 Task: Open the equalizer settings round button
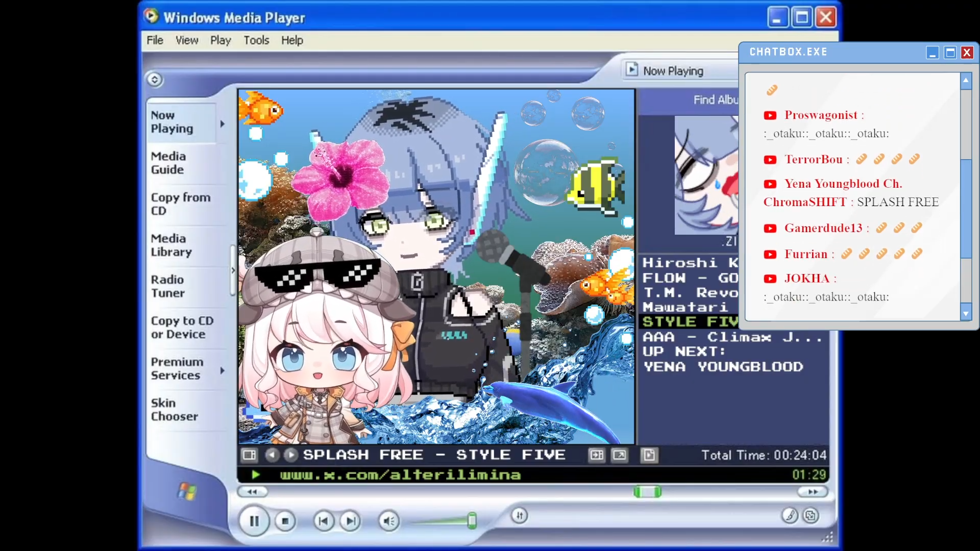point(520,516)
